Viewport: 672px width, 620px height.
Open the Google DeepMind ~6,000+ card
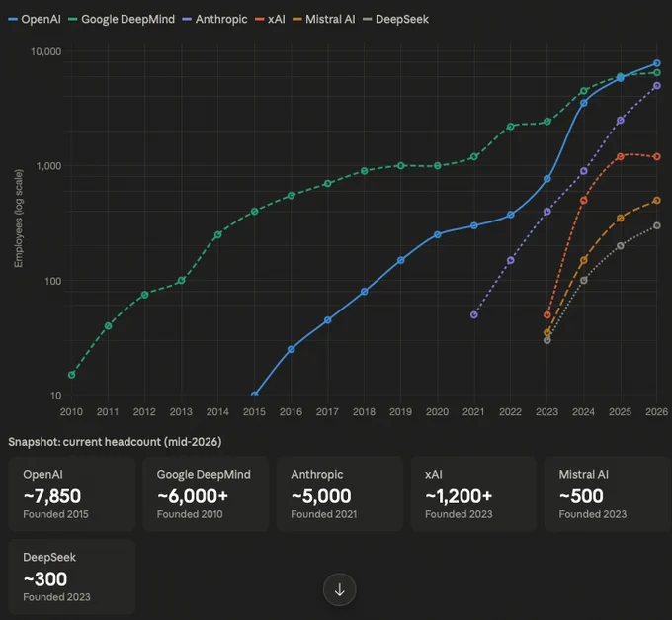[206, 494]
